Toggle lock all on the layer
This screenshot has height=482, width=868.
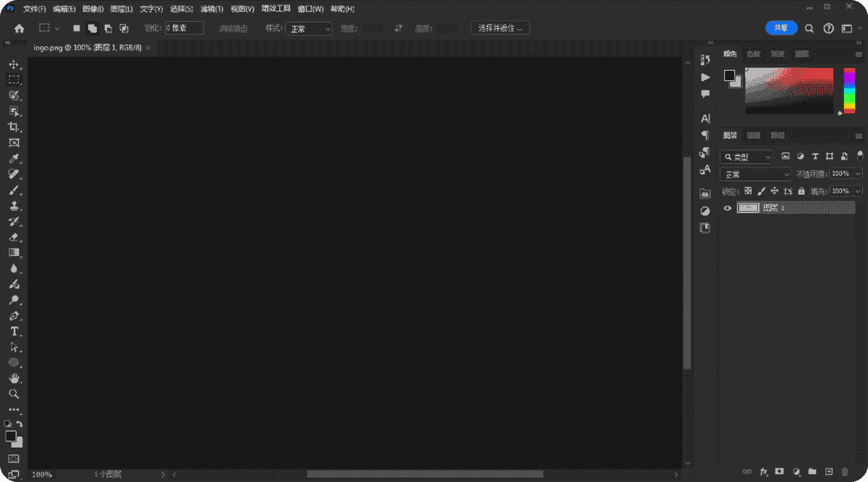[801, 191]
